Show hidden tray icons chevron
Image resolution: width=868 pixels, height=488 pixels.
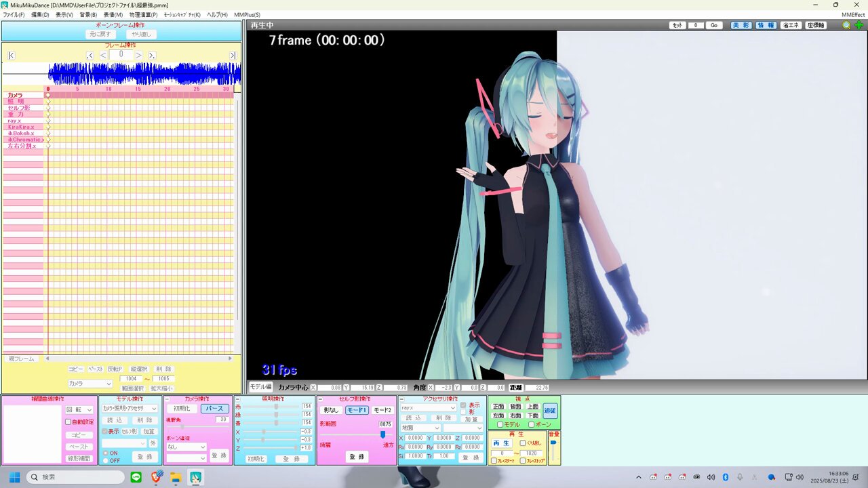pos(638,477)
